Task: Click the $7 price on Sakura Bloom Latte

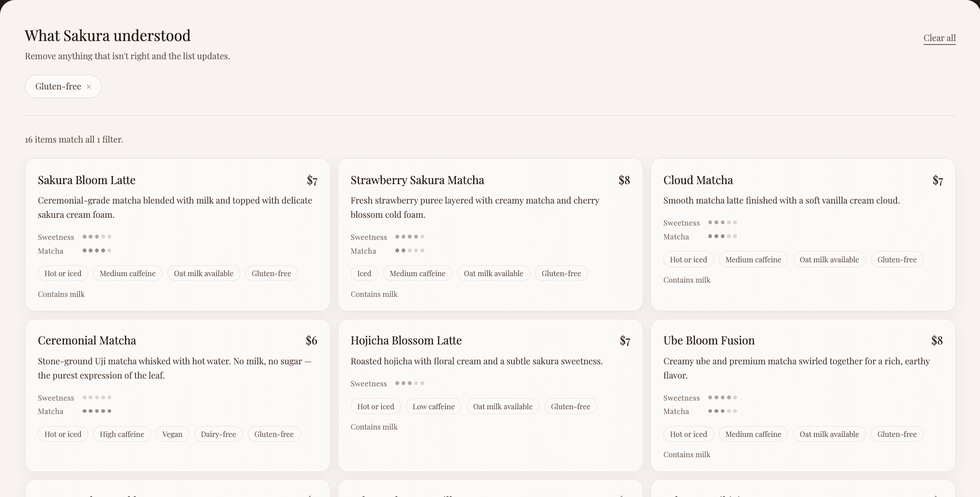Action: (312, 180)
